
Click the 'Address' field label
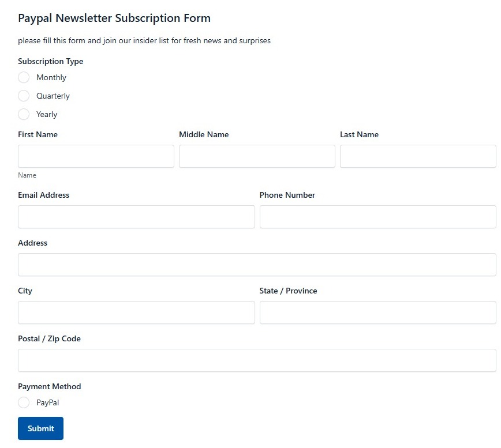point(32,243)
